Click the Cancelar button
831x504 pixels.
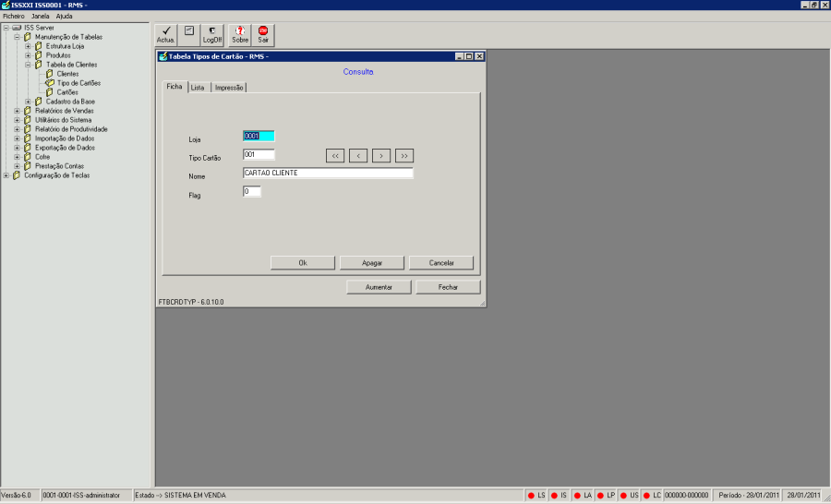click(441, 263)
